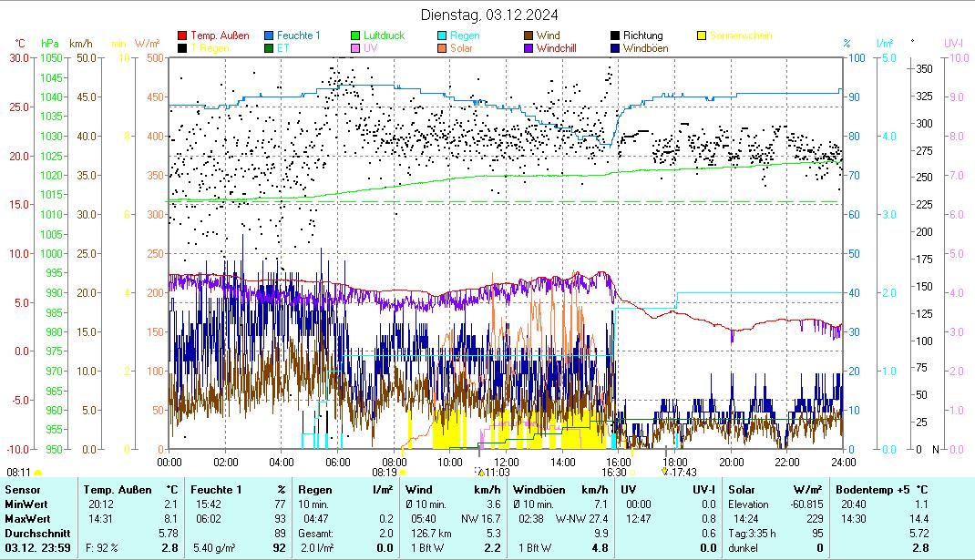Click the orange Solar legend square
The height and width of the screenshot is (560, 975).
tap(443, 48)
